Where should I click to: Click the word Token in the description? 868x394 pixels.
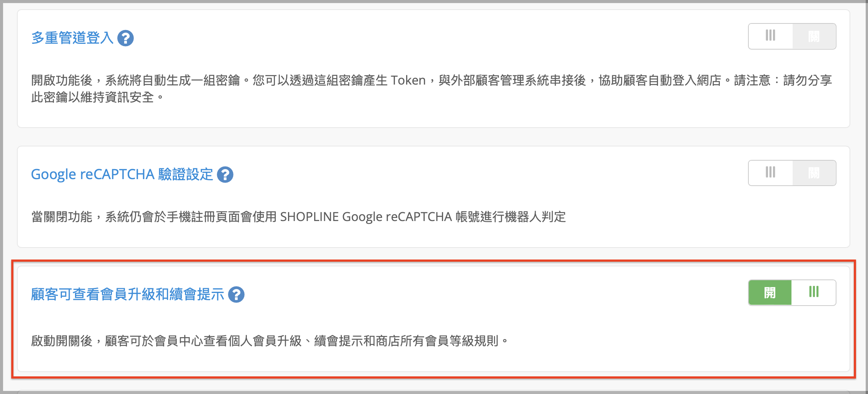(x=408, y=80)
